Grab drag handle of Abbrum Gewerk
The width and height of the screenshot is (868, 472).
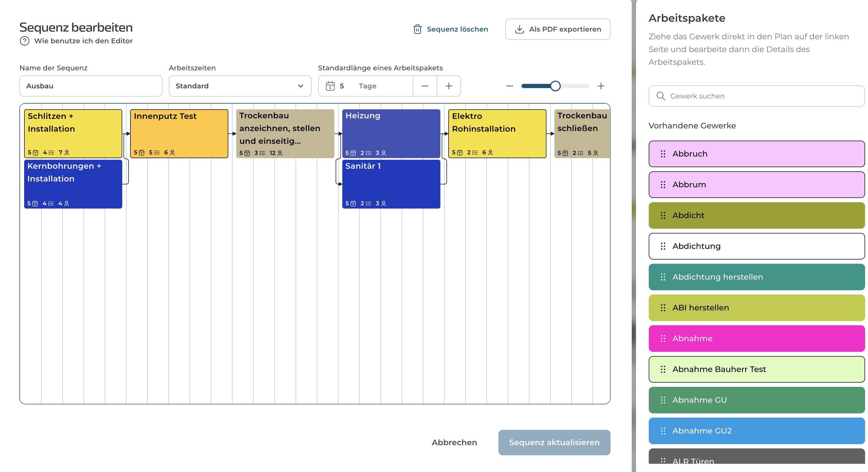point(663,185)
